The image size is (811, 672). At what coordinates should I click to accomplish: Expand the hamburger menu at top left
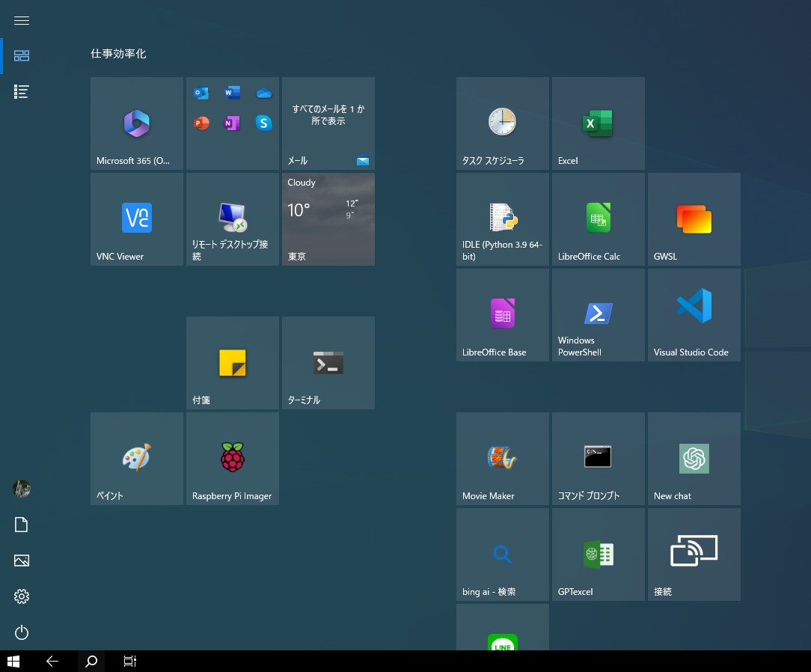pos(22,21)
